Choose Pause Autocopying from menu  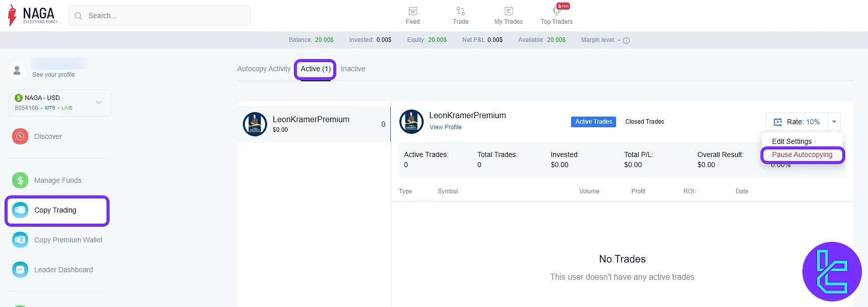click(x=802, y=155)
